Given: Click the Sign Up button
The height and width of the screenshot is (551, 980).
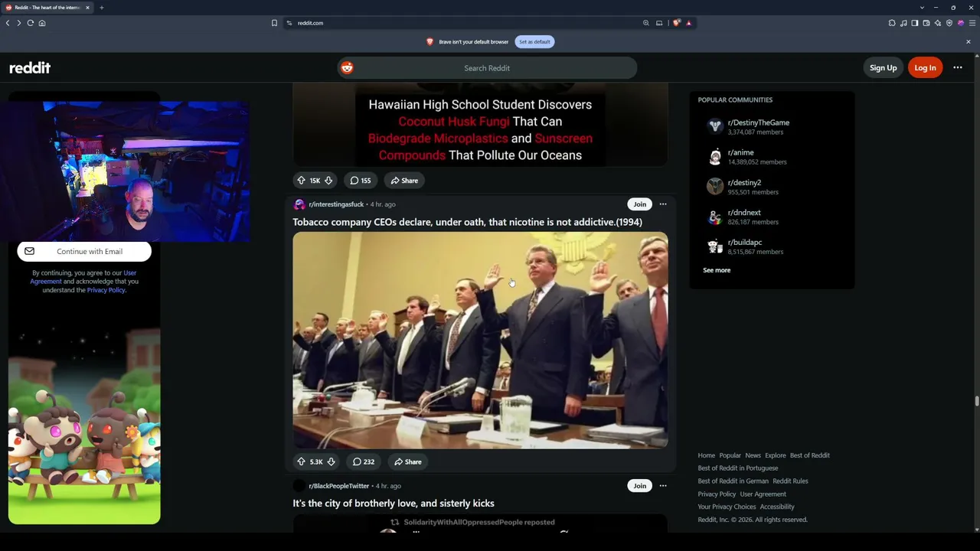Looking at the screenshot, I should click(x=883, y=68).
